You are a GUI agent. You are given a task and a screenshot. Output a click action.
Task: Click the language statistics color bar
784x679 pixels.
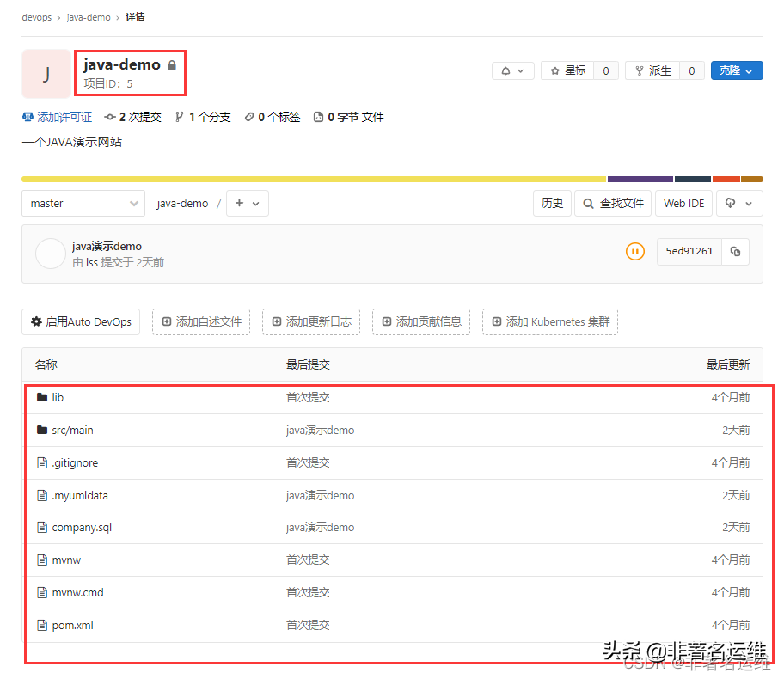pos(387,177)
